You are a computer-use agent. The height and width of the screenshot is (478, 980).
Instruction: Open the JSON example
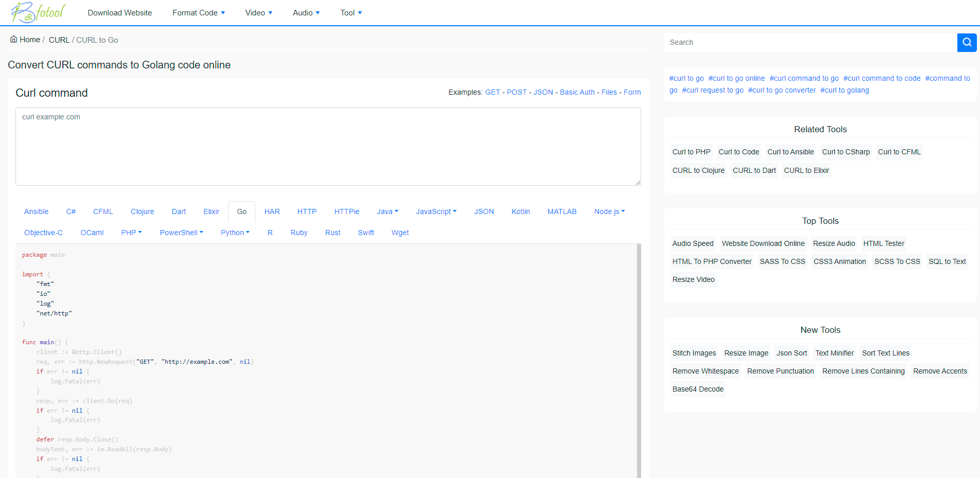click(x=543, y=92)
